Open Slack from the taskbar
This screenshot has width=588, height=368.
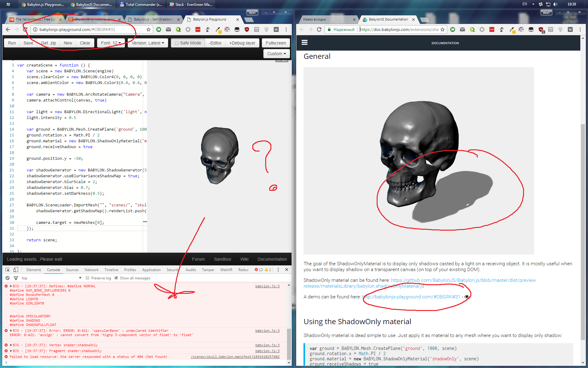click(x=191, y=4)
